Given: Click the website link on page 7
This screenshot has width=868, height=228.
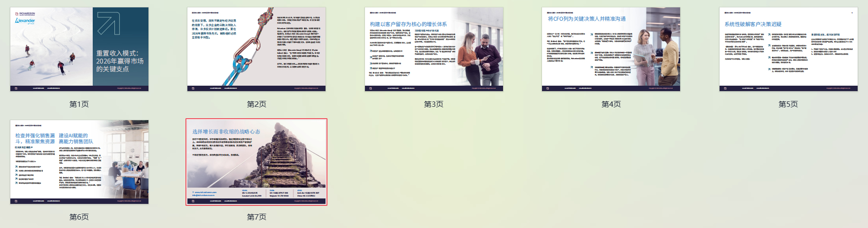Looking at the screenshot, I should (x=205, y=192).
